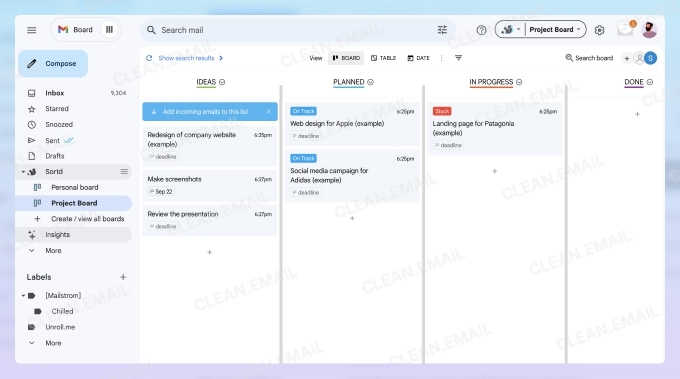Open the main hamburger menu
The width and height of the screenshot is (680, 379).
tap(32, 30)
